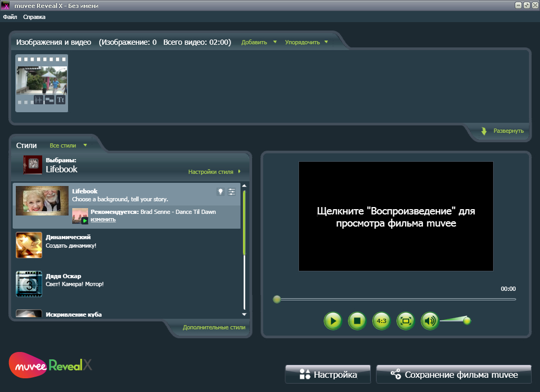Open the audio waveform settings on video clip
This screenshot has height=392, width=540.
38,100
